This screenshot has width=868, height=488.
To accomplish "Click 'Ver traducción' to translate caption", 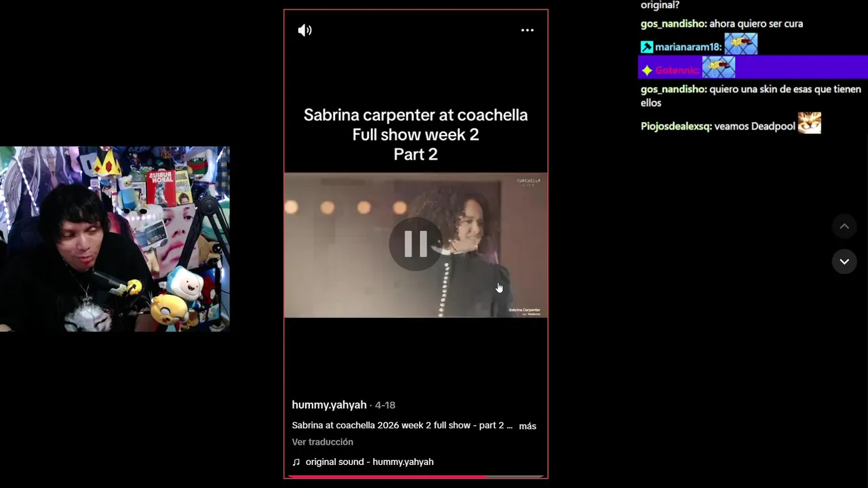I will 322,442.
